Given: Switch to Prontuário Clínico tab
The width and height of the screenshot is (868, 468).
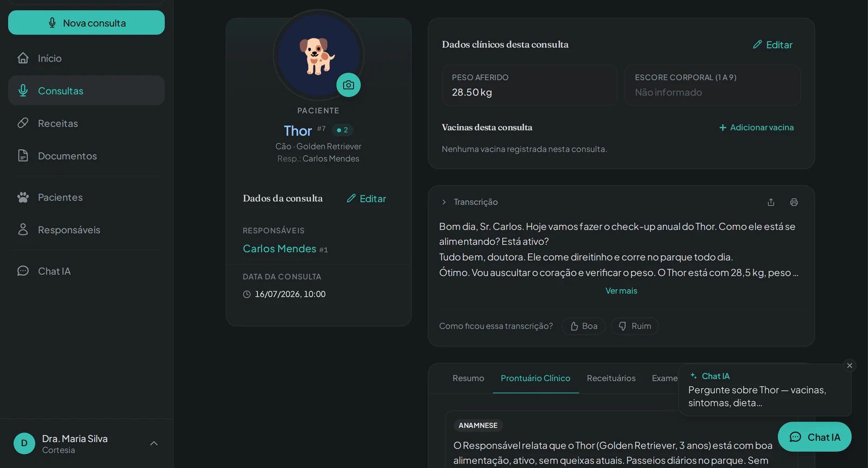Looking at the screenshot, I should (x=535, y=378).
